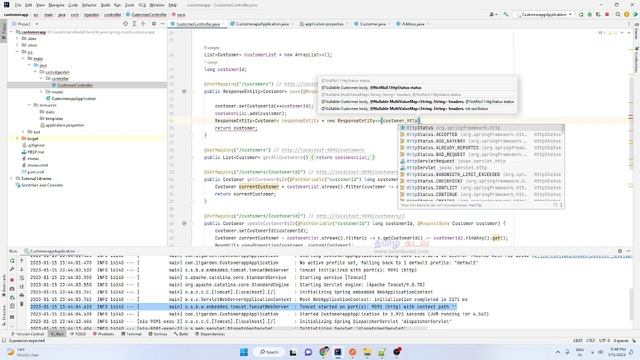Image resolution: width=640 pixels, height=360 pixels.
Task: Click Search box in Windows taskbar
Action: pyautogui.click(x=269, y=352)
